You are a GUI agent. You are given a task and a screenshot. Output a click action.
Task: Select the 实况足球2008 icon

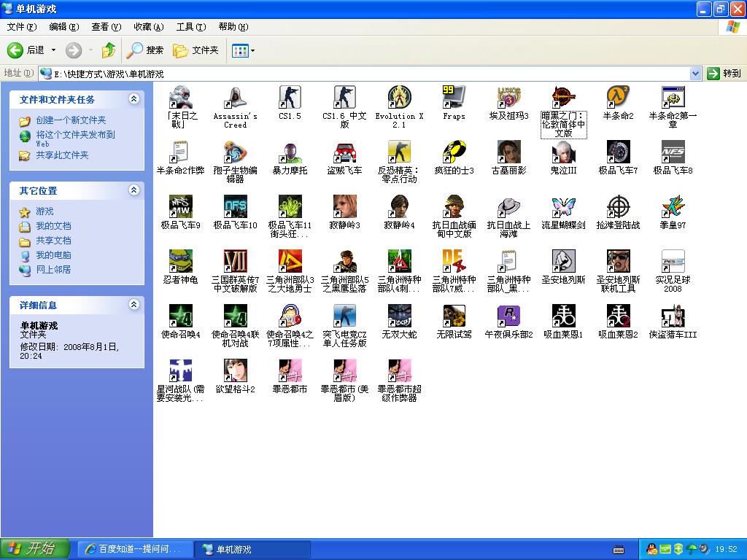pos(673,262)
